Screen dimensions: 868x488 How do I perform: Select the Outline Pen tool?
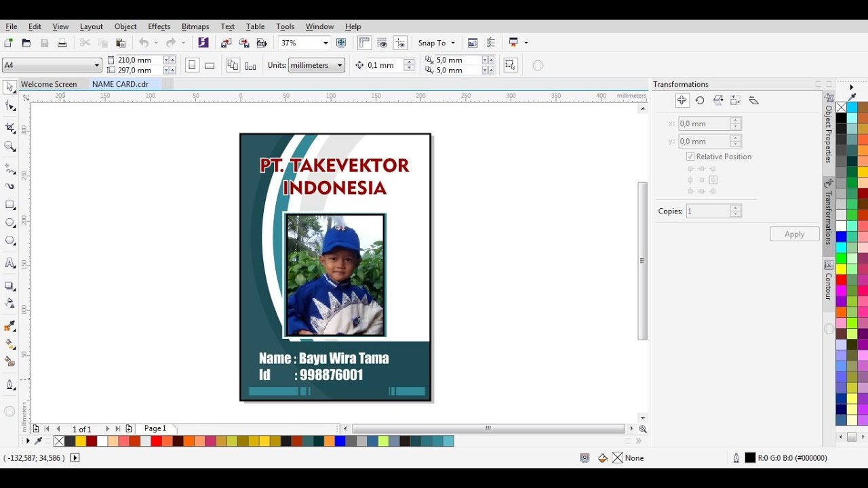point(9,385)
